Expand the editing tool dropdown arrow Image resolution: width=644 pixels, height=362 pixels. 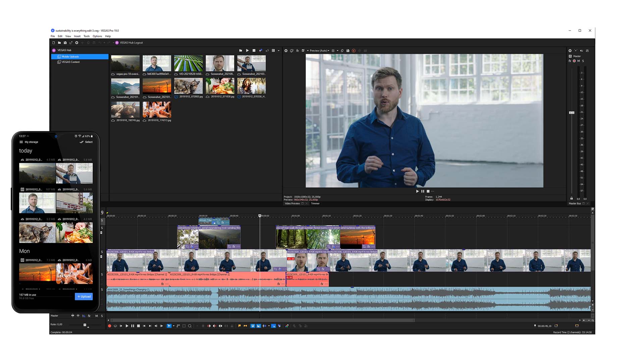coord(173,325)
